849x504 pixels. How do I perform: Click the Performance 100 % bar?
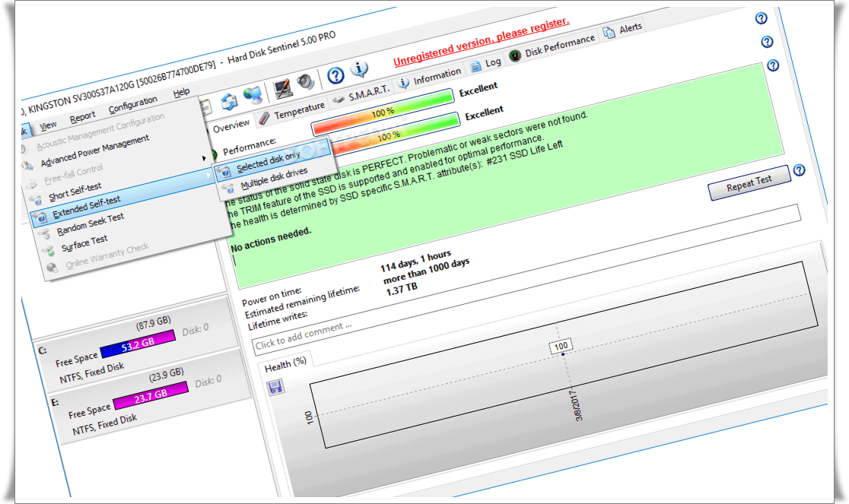click(396, 135)
